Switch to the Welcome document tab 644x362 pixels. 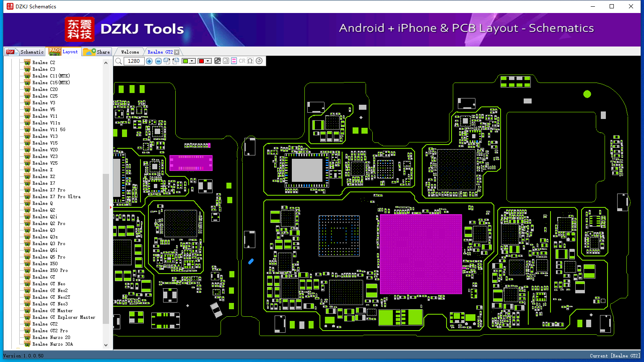click(130, 52)
